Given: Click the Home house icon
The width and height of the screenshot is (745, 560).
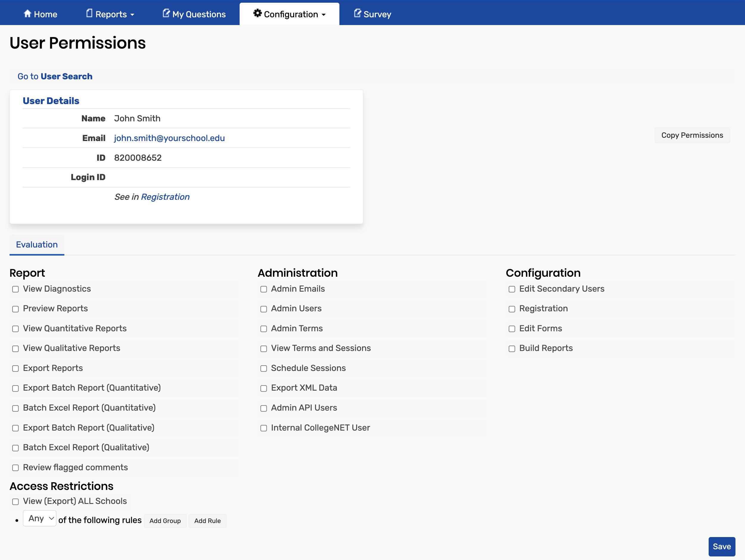Looking at the screenshot, I should pos(27,13).
